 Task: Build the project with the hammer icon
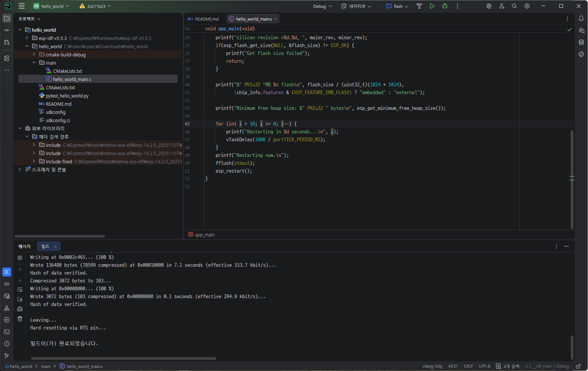(x=419, y=6)
